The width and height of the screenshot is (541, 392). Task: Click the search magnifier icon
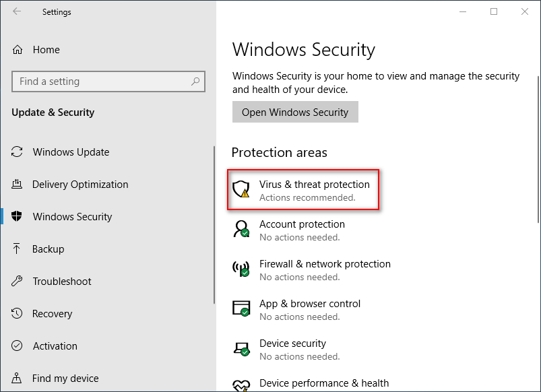[195, 81]
